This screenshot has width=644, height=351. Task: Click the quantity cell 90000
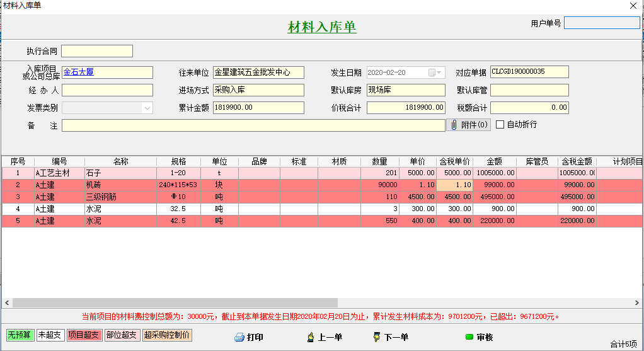click(x=380, y=185)
